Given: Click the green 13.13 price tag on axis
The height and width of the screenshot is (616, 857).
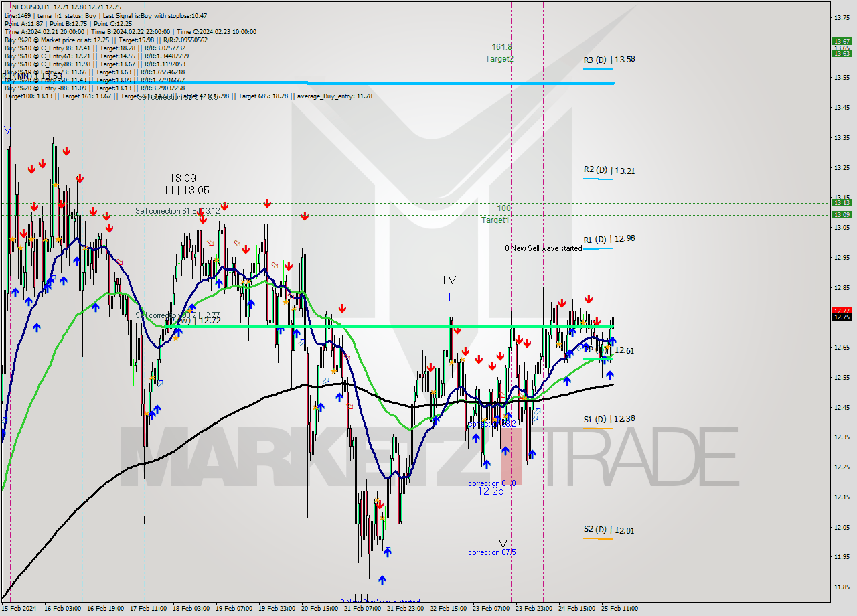Looking at the screenshot, I should (842, 202).
